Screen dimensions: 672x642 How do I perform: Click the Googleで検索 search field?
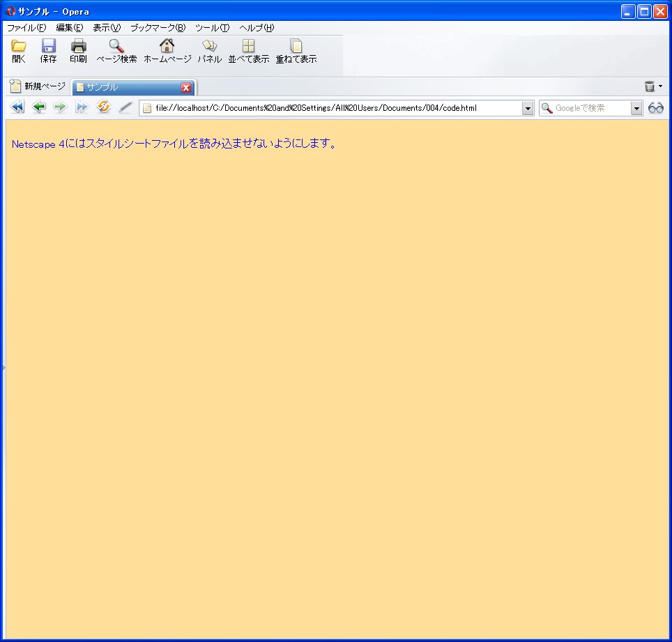[x=590, y=109]
